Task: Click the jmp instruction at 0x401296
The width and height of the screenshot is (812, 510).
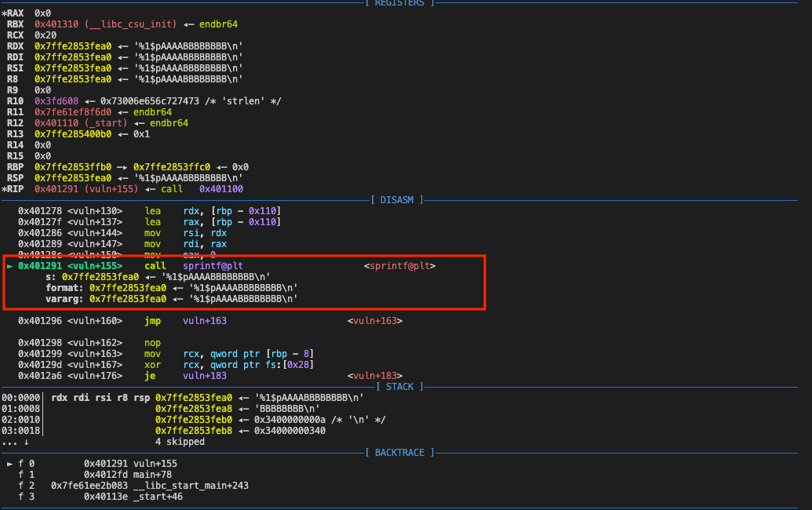Action: tap(152, 321)
